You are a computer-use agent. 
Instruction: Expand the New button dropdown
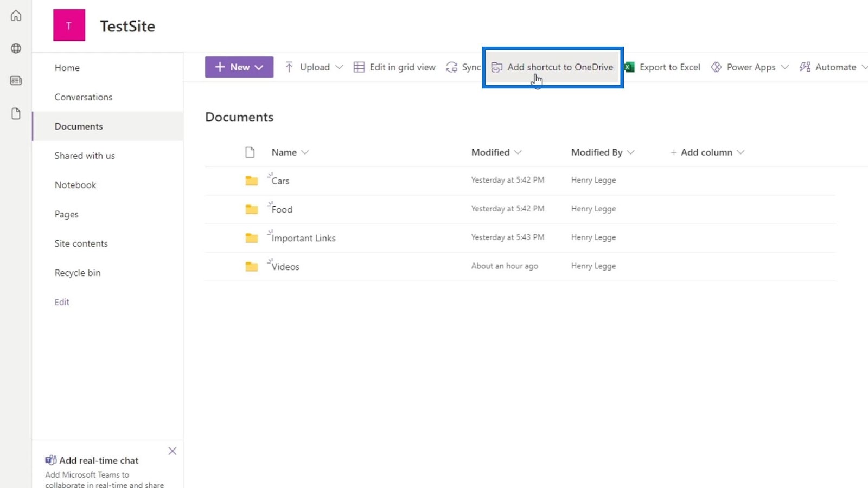[x=259, y=67]
